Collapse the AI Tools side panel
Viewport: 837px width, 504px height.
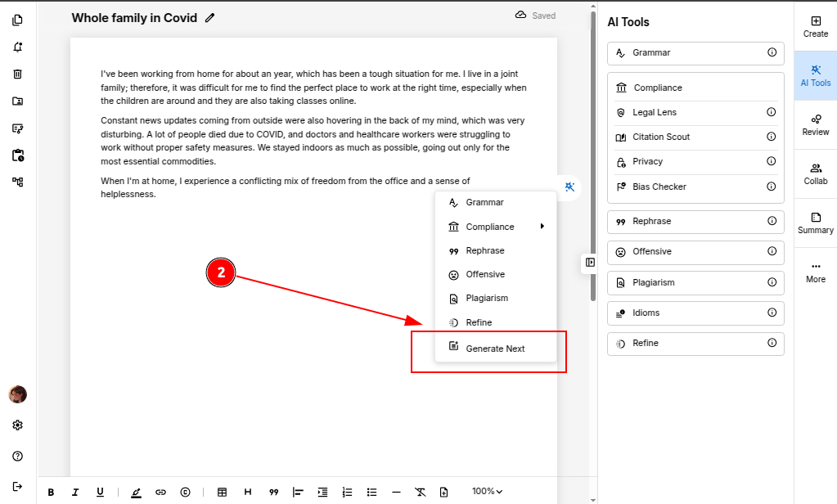point(590,262)
